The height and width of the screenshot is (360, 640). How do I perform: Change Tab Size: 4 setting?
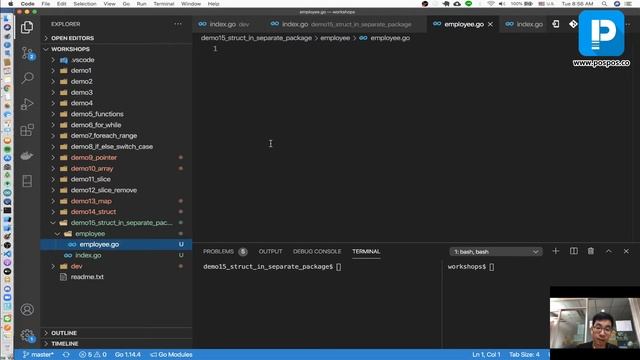pos(524,354)
